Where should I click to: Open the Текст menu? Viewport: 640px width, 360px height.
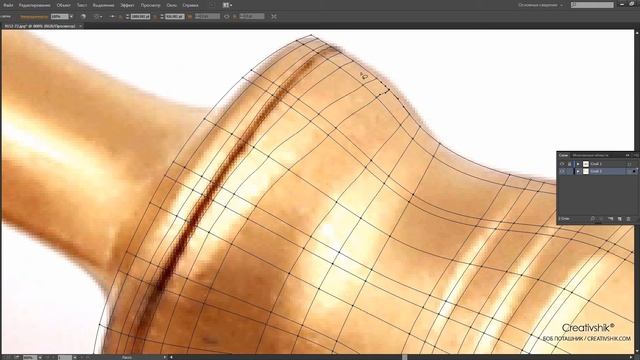click(x=82, y=5)
